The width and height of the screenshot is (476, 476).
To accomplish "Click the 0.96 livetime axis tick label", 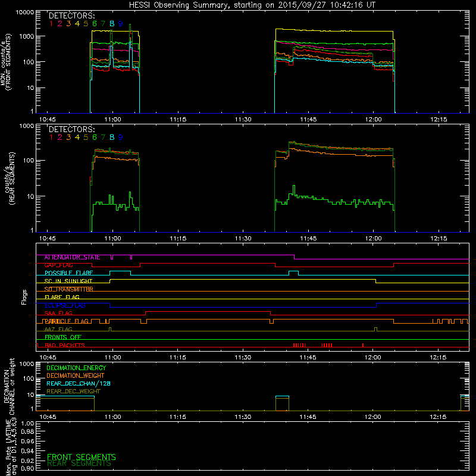I will click(27, 441).
